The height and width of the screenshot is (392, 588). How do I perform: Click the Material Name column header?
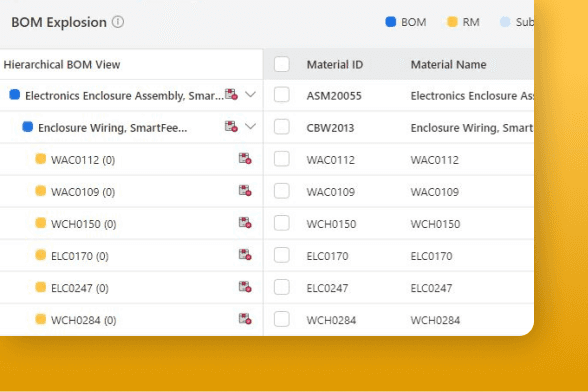[448, 65]
